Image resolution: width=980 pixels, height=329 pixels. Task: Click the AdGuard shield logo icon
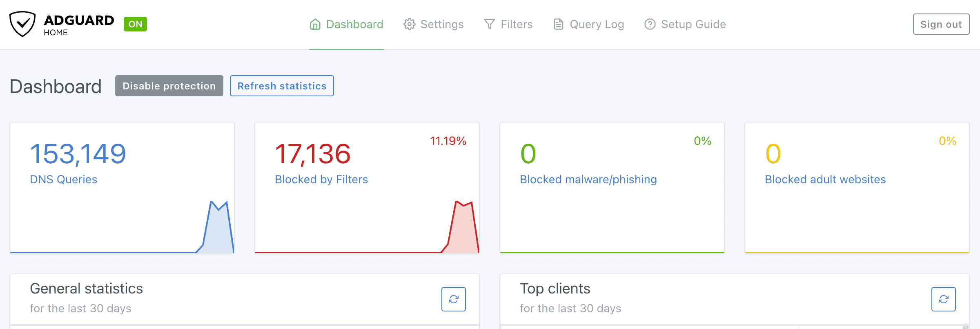tap(22, 24)
